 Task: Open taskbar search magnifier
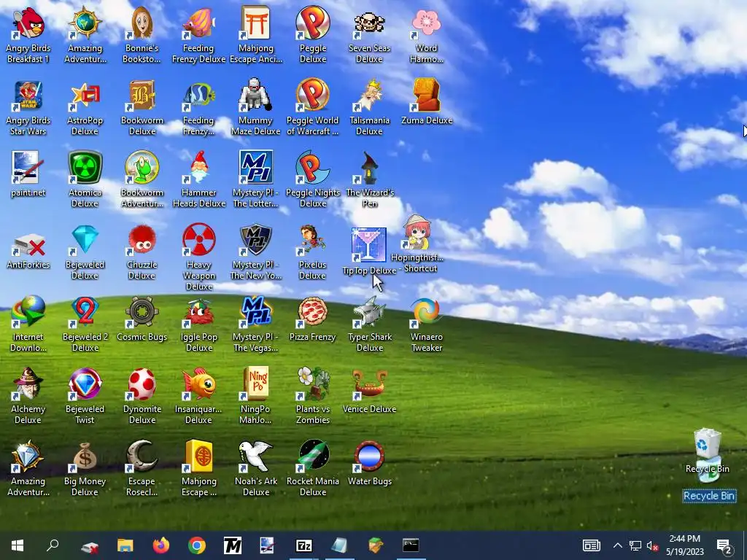[53, 545]
